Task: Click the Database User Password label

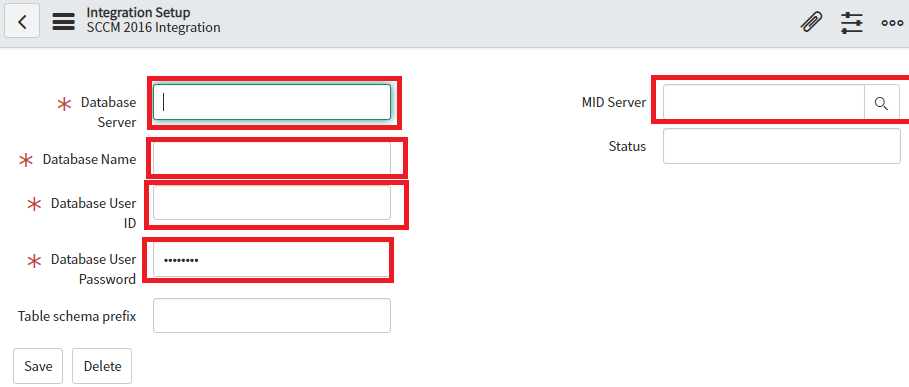Action: (x=94, y=269)
